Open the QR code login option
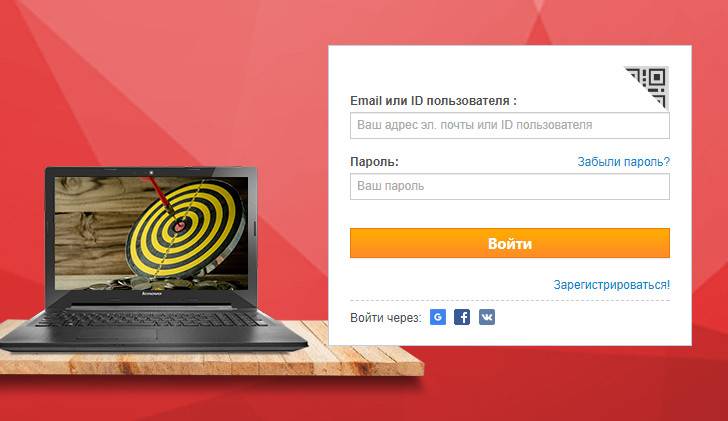728x421 pixels. 648,86
